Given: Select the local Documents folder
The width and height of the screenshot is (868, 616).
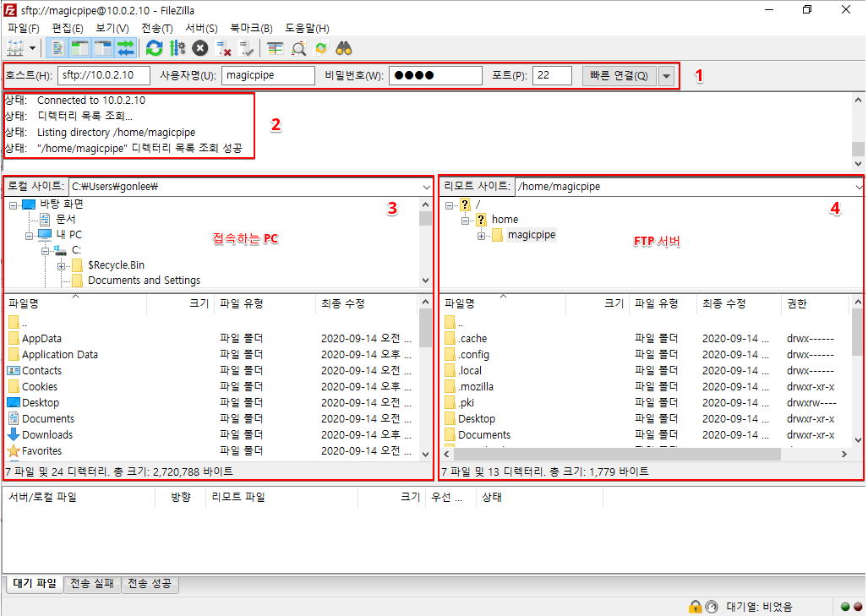Looking at the screenshot, I should [47, 419].
